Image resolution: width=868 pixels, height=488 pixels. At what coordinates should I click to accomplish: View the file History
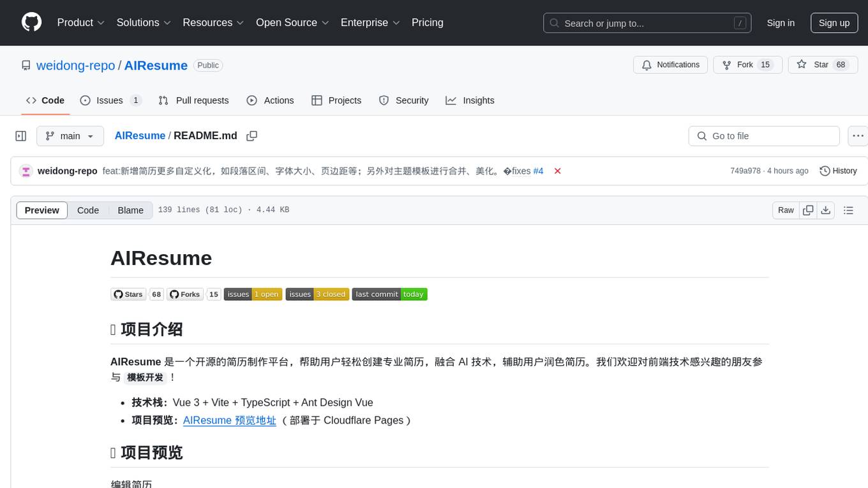coord(838,171)
